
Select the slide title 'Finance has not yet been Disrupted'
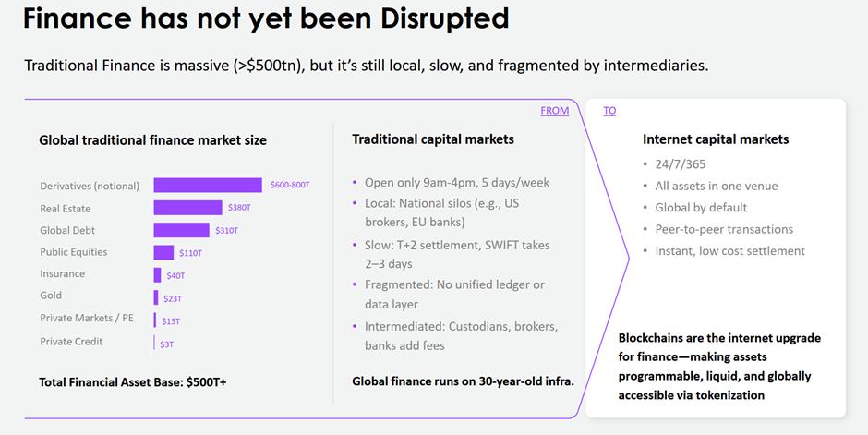266,18
